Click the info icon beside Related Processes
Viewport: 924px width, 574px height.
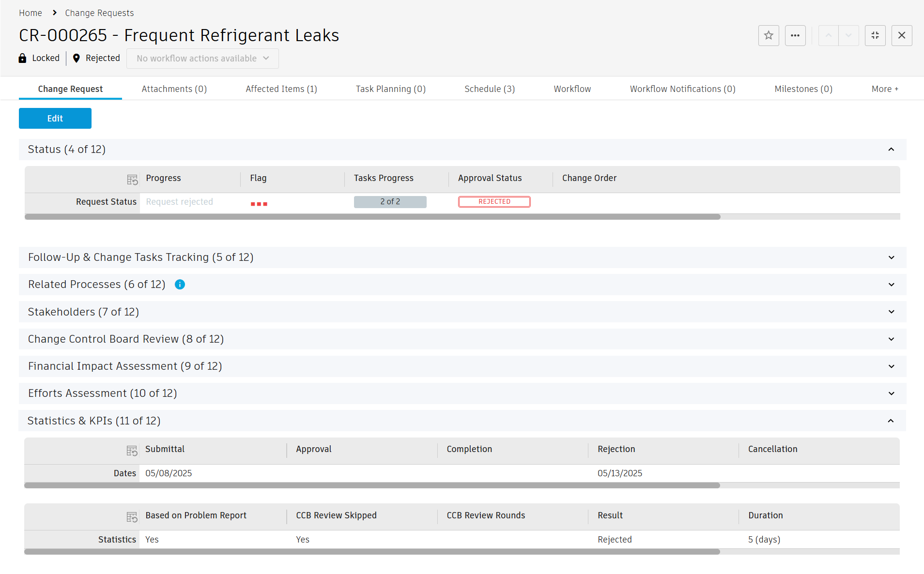[180, 285]
